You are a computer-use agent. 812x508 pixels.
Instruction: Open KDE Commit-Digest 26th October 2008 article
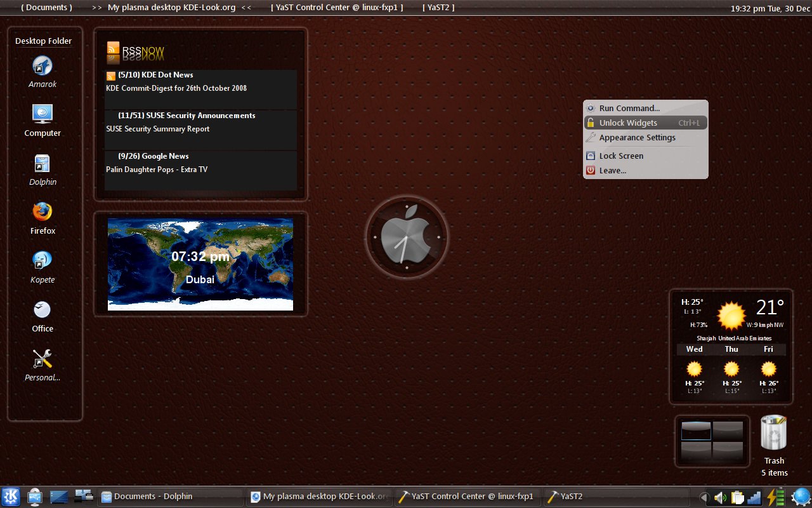coord(176,88)
